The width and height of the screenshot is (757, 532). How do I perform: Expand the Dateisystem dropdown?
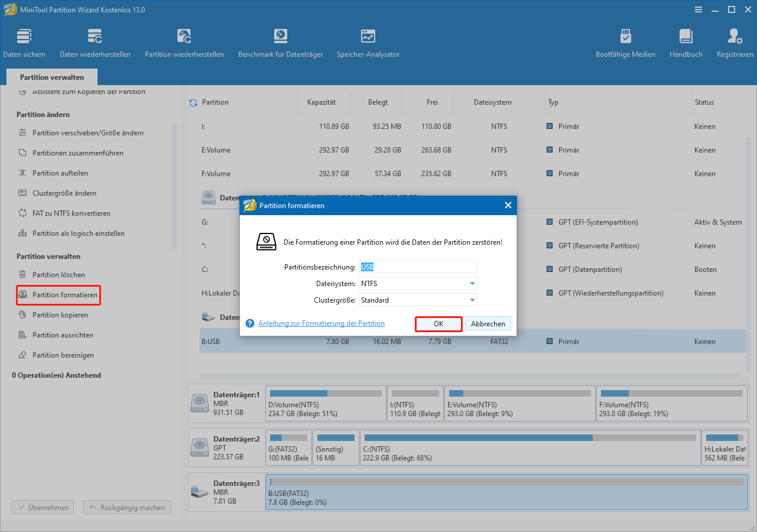point(472,284)
